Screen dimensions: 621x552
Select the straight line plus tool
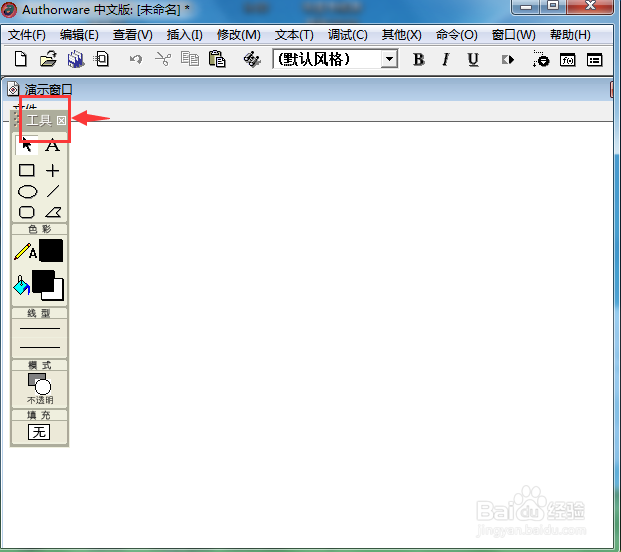coord(53,171)
